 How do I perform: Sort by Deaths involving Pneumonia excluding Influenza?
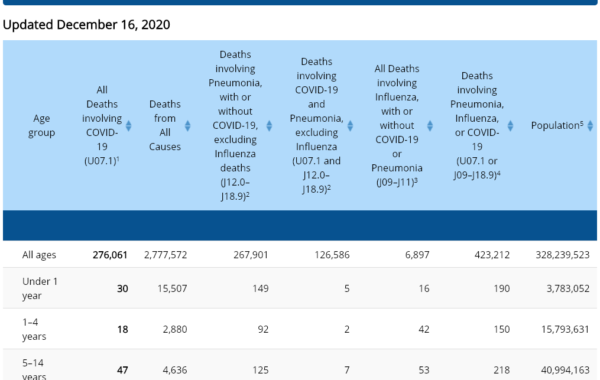click(269, 126)
